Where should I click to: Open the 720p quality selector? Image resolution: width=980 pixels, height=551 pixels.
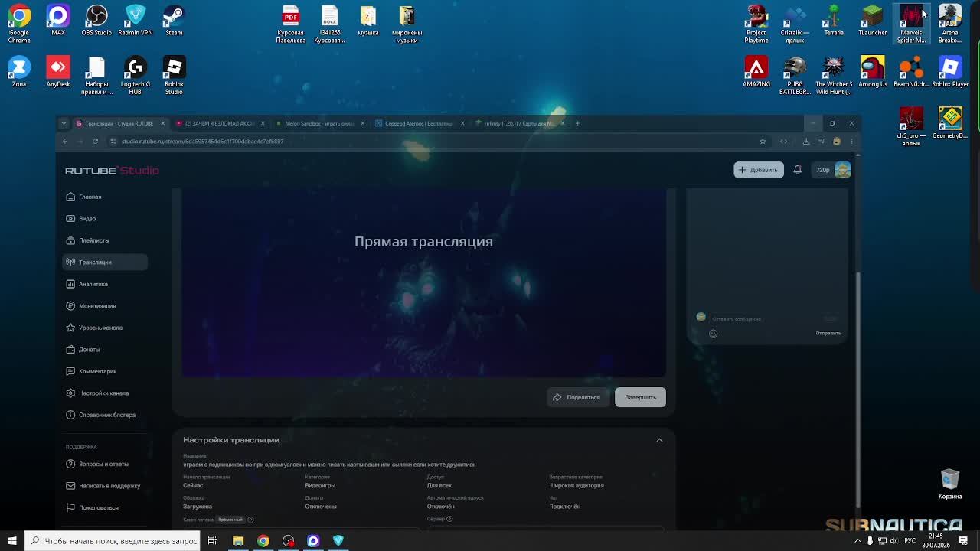point(822,170)
